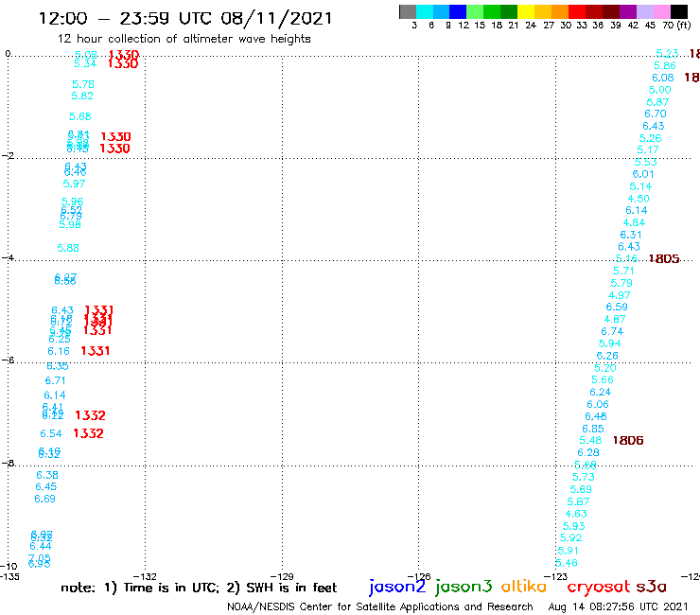
Task: Click the s3a satellite label
Action: [651, 587]
